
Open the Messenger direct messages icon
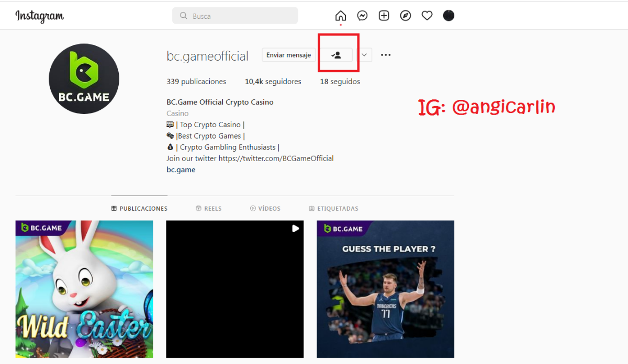[362, 16]
